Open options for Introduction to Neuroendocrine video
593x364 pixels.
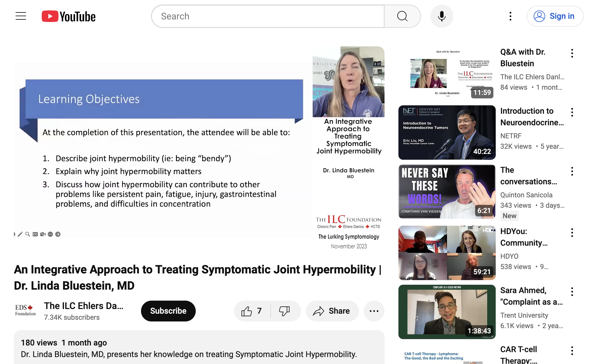point(572,112)
